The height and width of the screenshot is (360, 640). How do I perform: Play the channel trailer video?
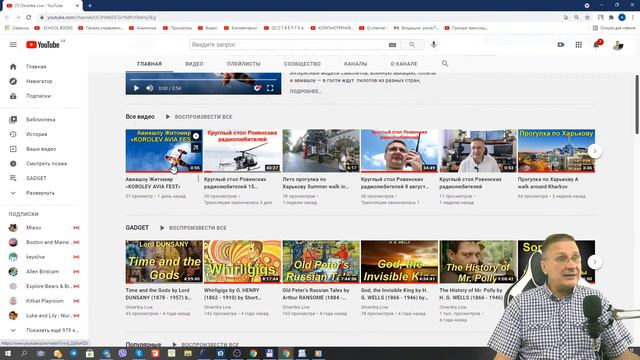click(136, 88)
